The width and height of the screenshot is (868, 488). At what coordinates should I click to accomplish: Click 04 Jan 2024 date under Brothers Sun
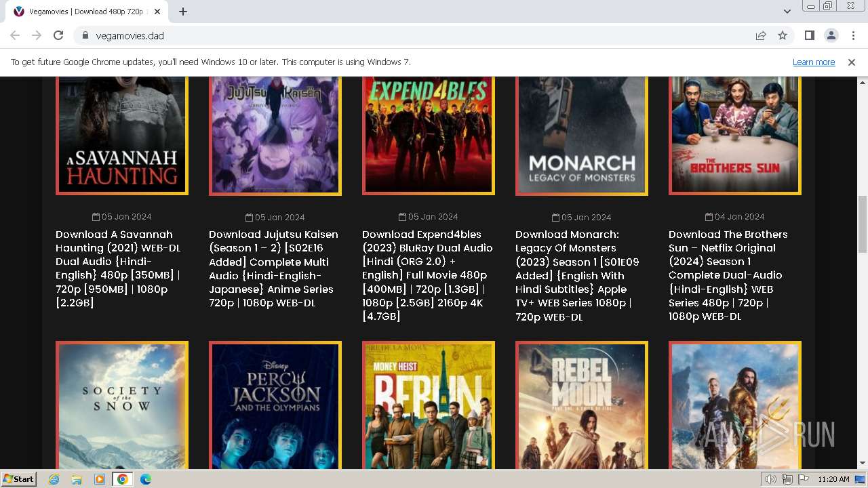click(735, 217)
